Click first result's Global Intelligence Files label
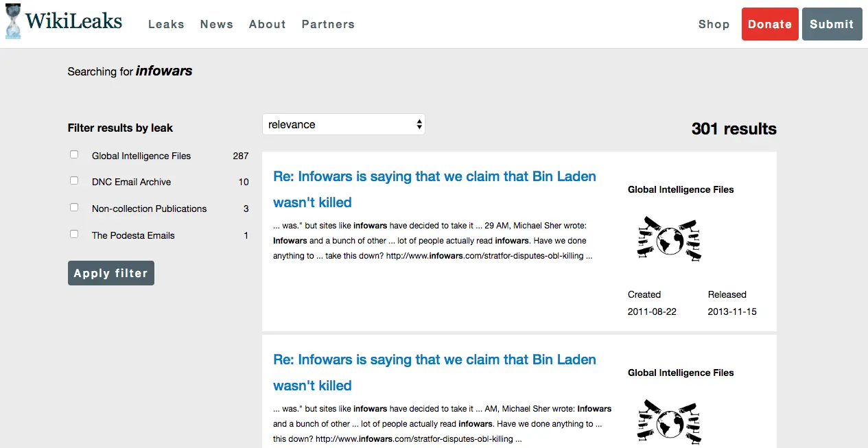Viewport: 868px width, 448px height. [x=681, y=189]
